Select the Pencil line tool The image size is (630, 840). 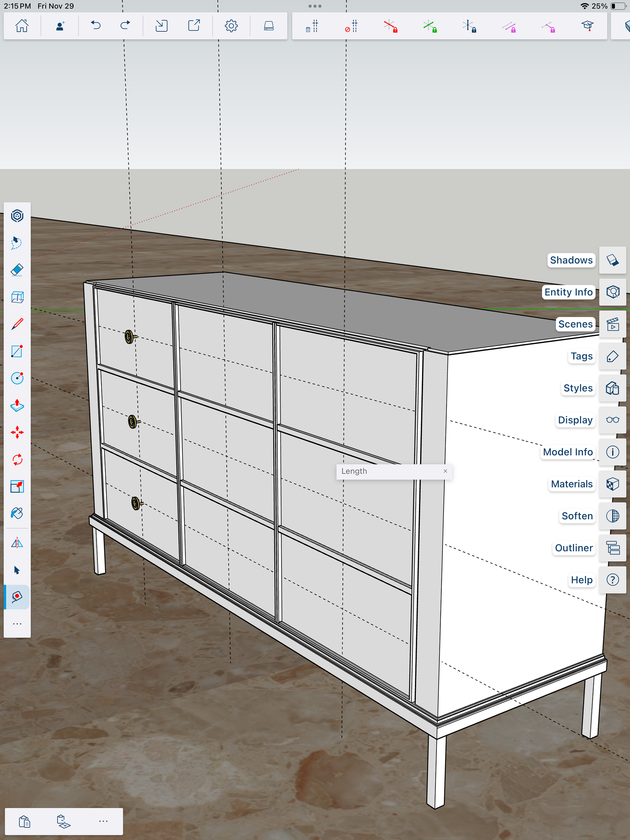(17, 324)
